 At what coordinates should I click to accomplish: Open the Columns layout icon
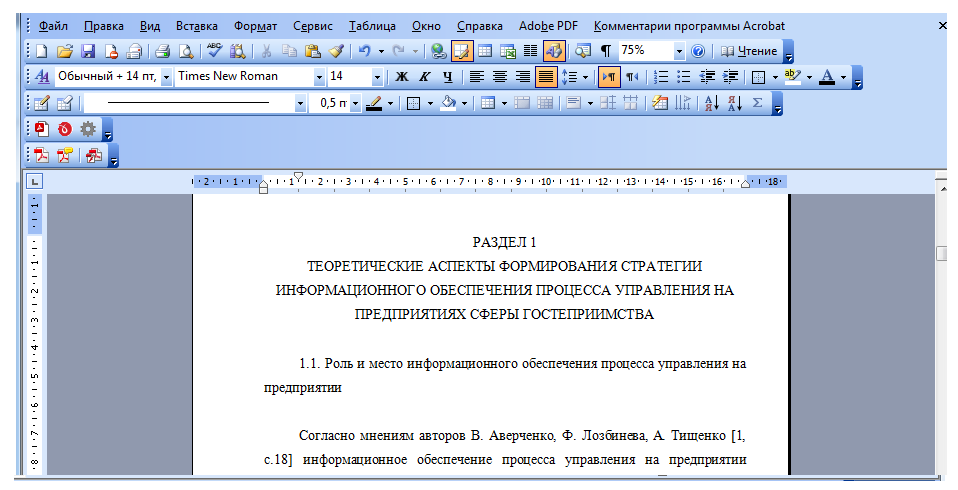(531, 51)
